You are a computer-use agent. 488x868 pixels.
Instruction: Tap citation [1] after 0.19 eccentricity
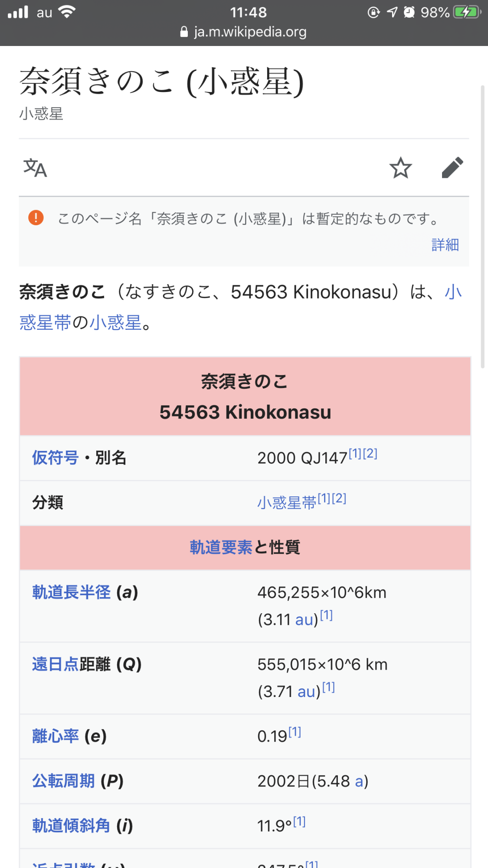pyautogui.click(x=295, y=732)
